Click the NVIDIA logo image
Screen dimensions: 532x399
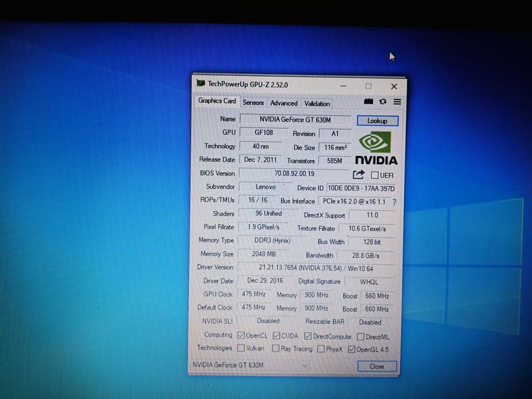click(x=376, y=148)
